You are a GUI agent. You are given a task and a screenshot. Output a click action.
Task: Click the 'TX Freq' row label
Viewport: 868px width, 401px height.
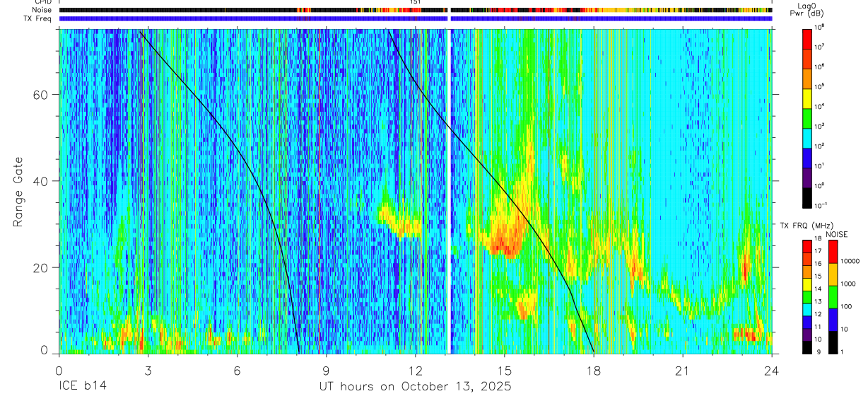tap(39, 18)
